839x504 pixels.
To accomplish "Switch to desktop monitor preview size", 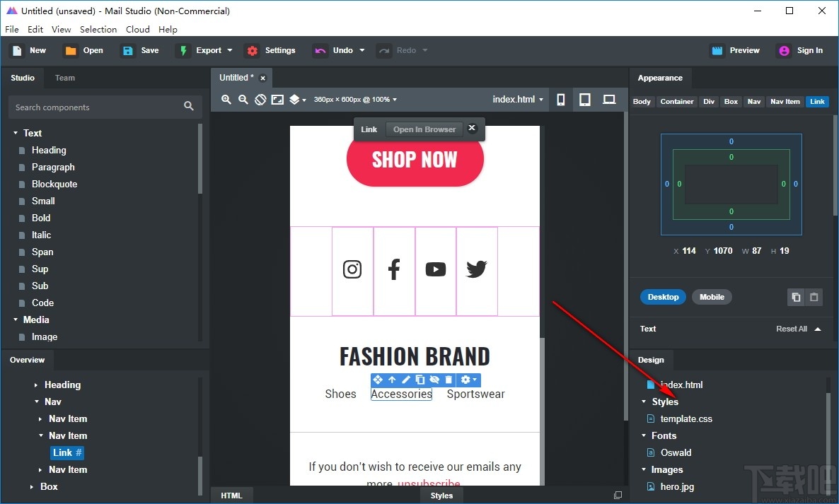I will tap(609, 100).
